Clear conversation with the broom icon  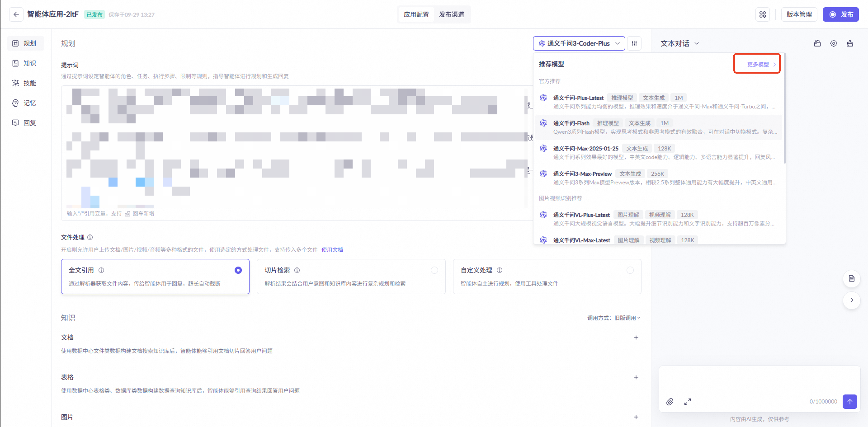click(850, 43)
